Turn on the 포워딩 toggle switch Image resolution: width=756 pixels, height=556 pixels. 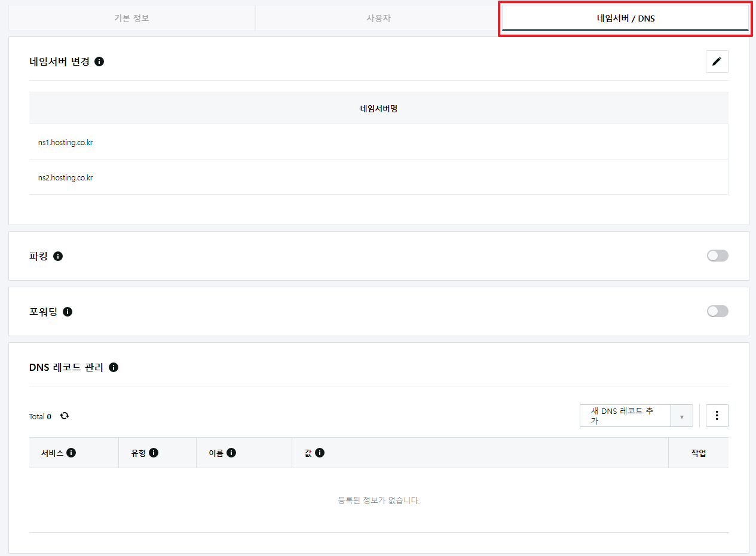(717, 311)
